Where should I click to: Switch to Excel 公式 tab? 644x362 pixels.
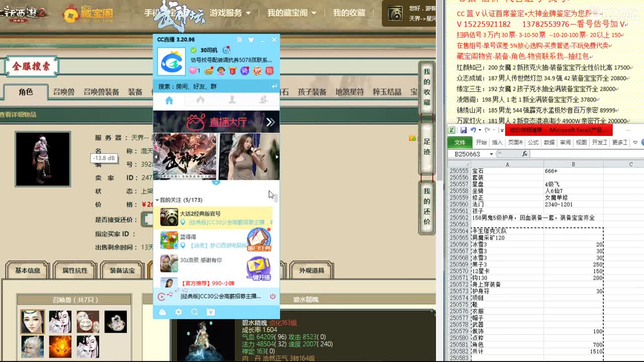(x=533, y=142)
